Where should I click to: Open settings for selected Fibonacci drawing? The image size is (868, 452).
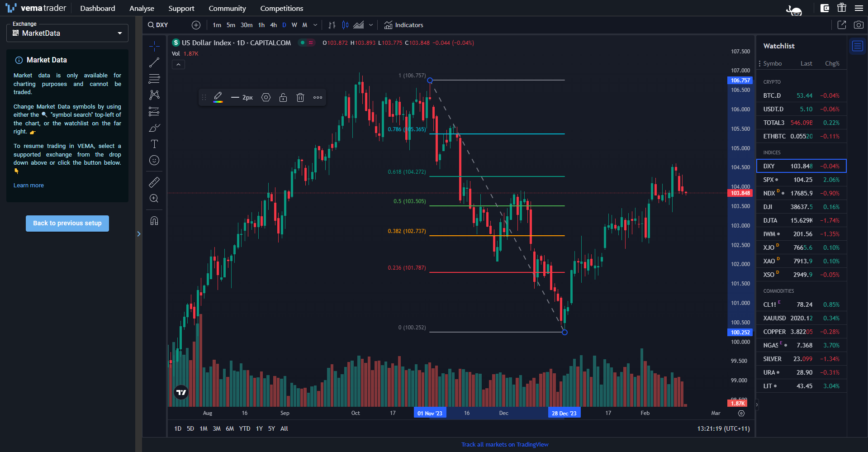pos(266,97)
